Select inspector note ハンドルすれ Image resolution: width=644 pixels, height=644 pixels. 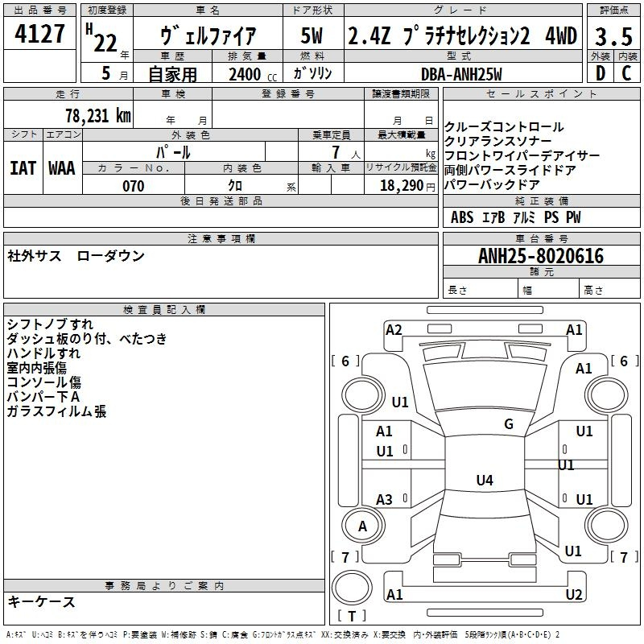[x=43, y=353]
